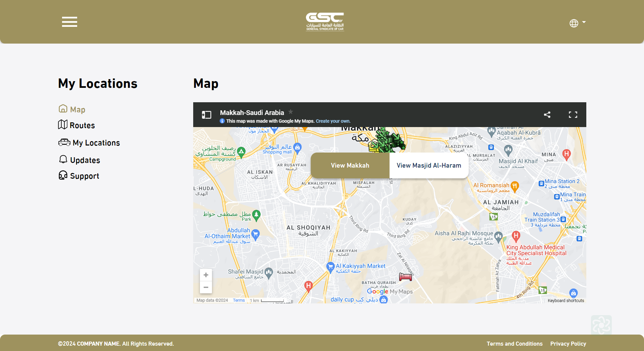This screenshot has width=644, height=351.
Task: Click the red bed marker on map
Action: 405,277
